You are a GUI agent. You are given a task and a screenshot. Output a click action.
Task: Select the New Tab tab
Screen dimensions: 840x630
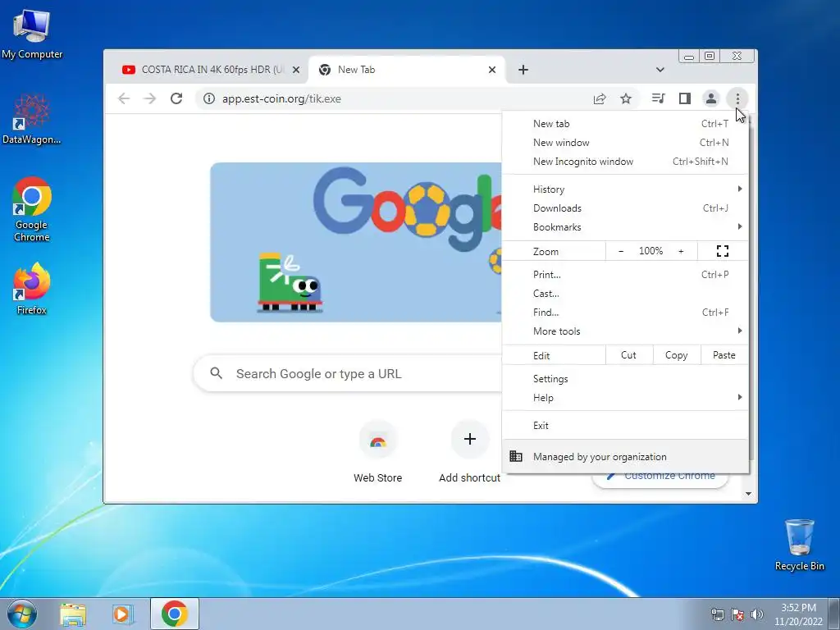click(x=407, y=70)
